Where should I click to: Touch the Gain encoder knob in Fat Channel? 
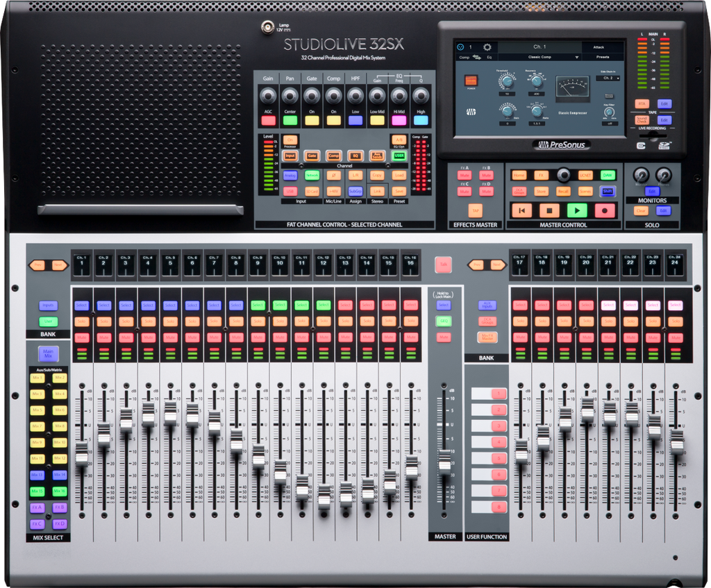(x=268, y=96)
